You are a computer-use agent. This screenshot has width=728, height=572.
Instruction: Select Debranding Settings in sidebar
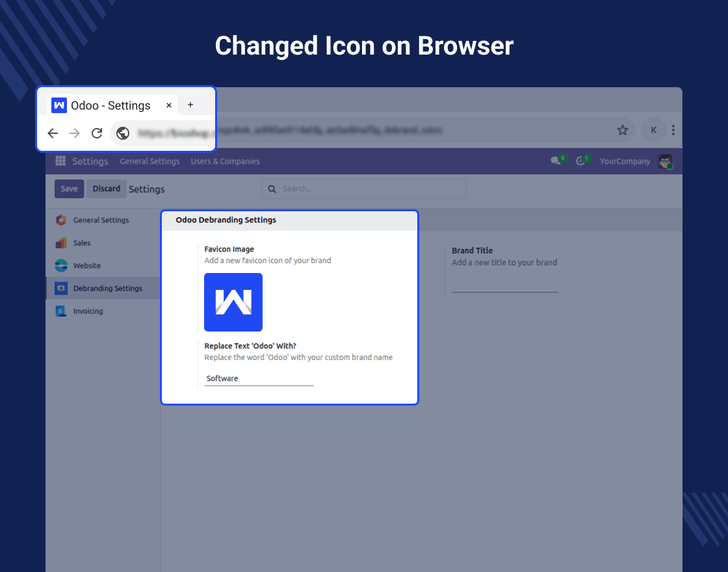coord(103,289)
